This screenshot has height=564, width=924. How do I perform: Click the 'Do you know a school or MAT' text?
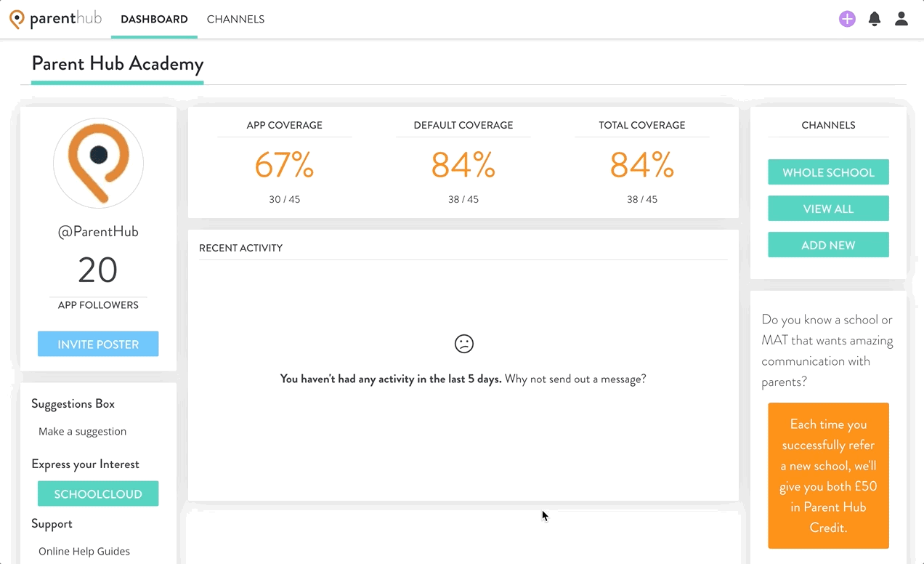coord(827,350)
